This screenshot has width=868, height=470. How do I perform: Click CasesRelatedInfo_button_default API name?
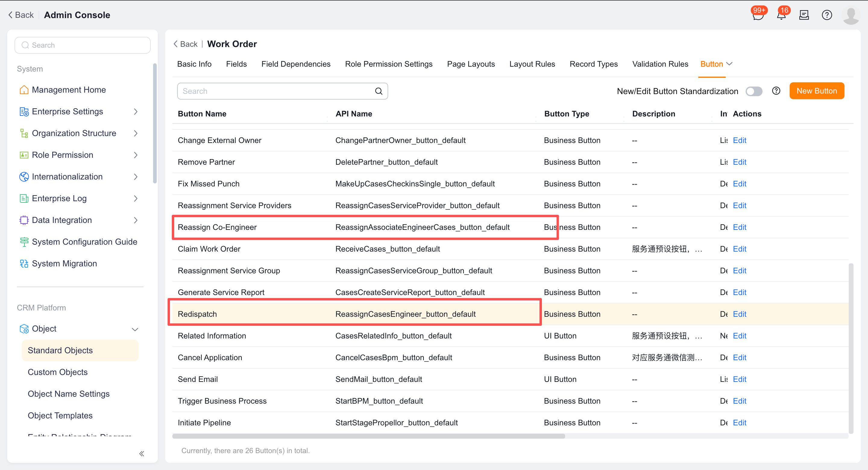(x=393, y=336)
